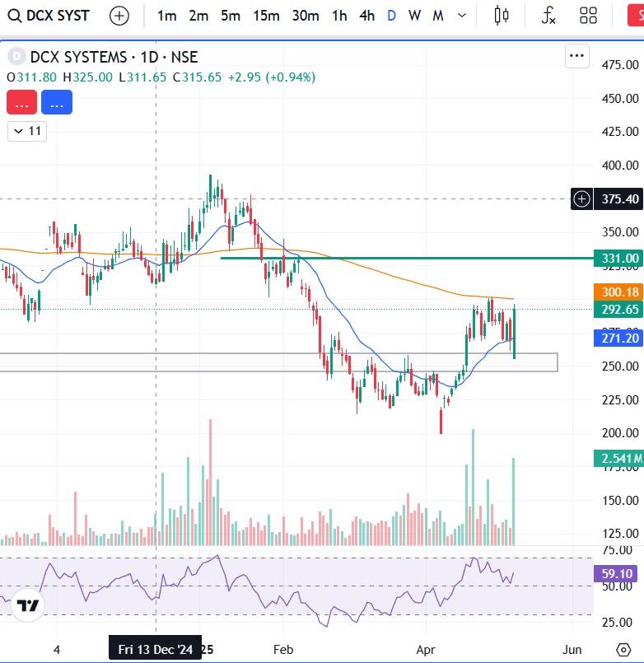This screenshot has width=644, height=663.
Task: Click the open value O311.80
Action: 31,77
